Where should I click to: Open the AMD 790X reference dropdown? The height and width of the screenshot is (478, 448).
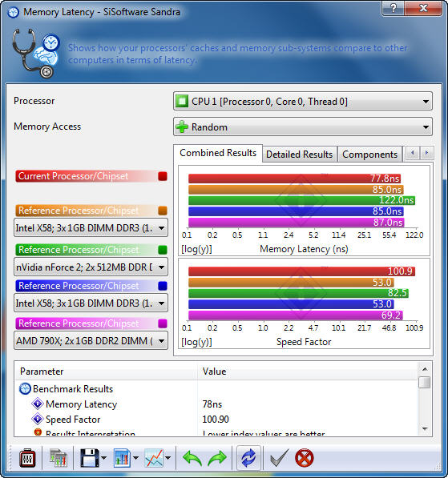91,340
